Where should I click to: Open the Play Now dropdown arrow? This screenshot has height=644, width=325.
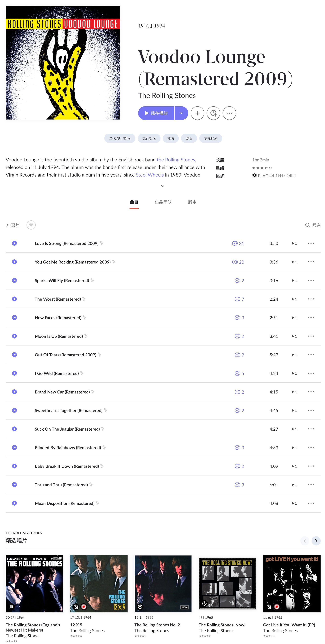181,113
